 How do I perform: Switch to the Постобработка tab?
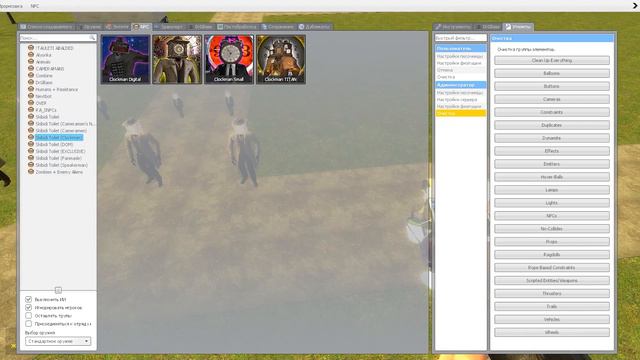238,27
